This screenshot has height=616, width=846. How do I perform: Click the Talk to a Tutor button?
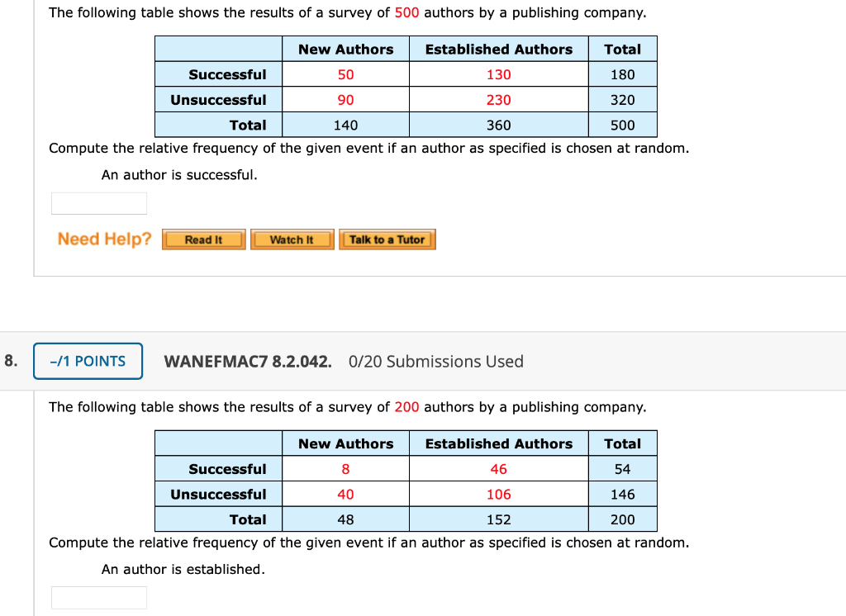click(387, 239)
